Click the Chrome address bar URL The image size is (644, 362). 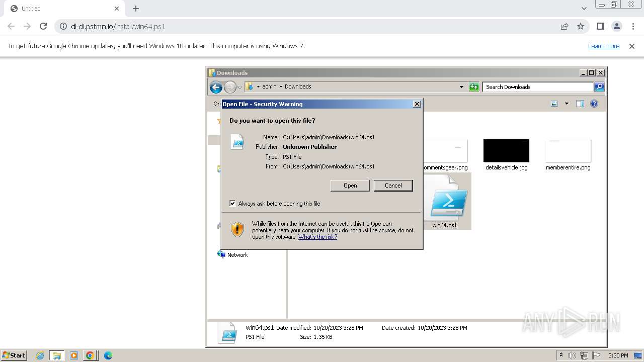(x=118, y=26)
